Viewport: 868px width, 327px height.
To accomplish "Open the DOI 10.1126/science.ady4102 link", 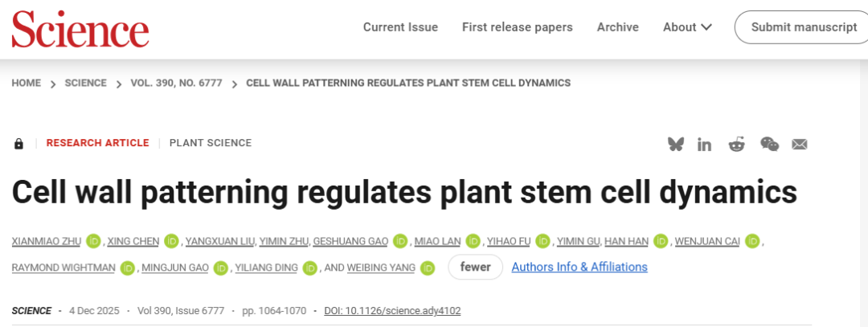I will [392, 311].
